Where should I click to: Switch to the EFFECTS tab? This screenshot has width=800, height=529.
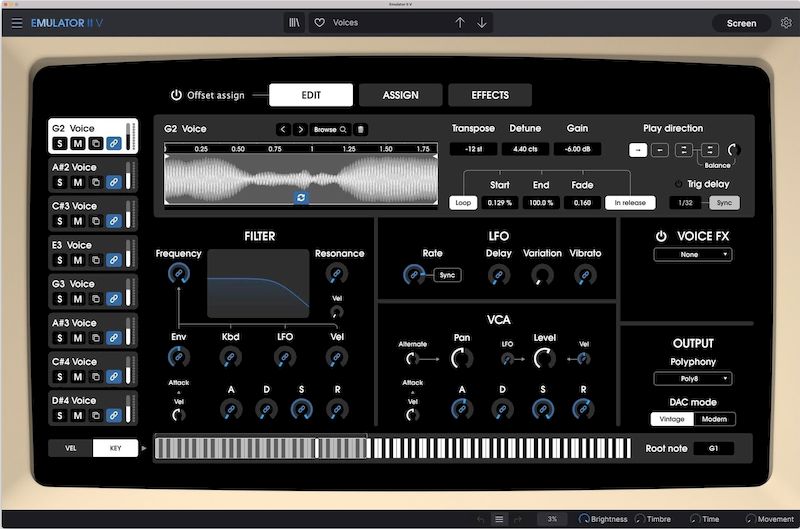[x=490, y=95]
